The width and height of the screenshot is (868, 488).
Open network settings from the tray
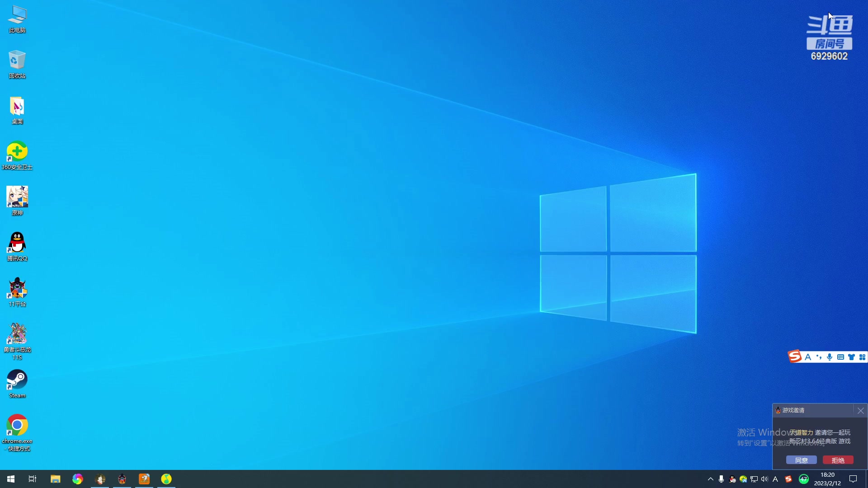click(x=754, y=479)
